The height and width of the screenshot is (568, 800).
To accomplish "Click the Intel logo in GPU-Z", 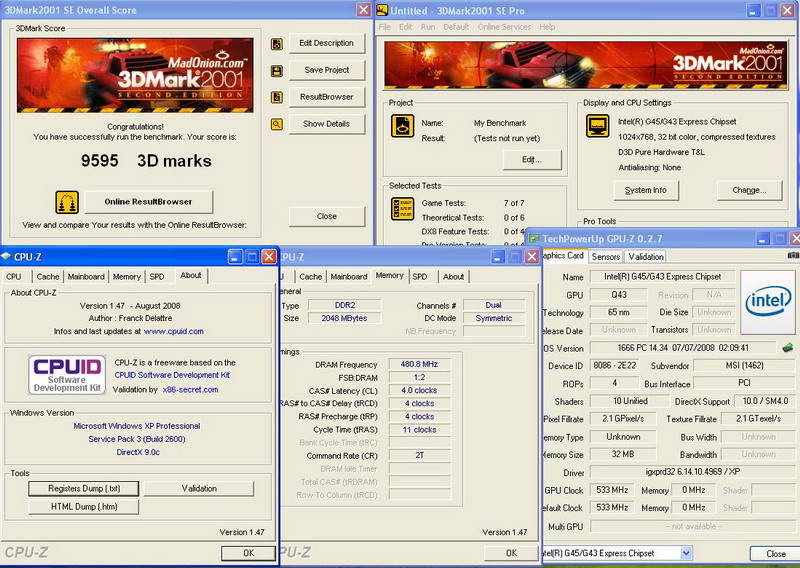I will point(768,302).
